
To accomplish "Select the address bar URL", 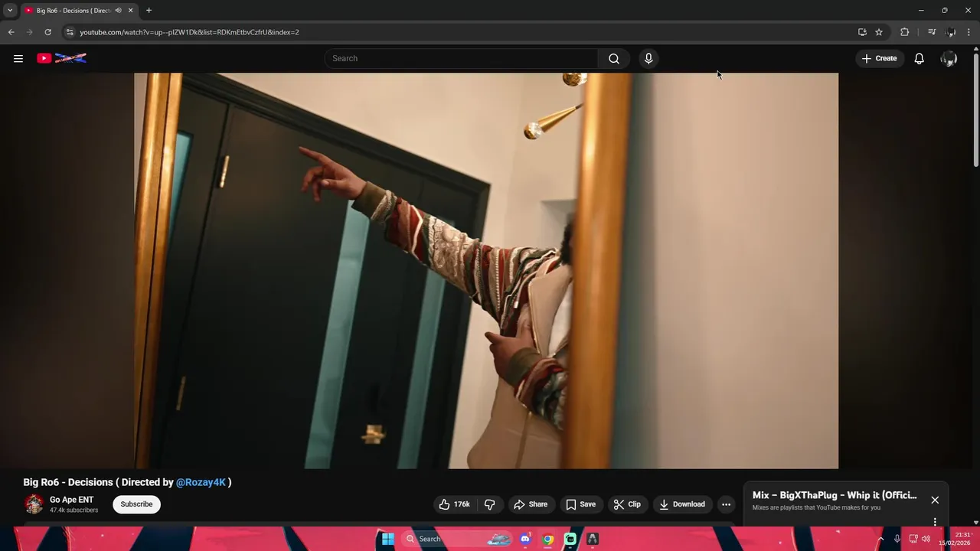I will [x=189, y=32].
